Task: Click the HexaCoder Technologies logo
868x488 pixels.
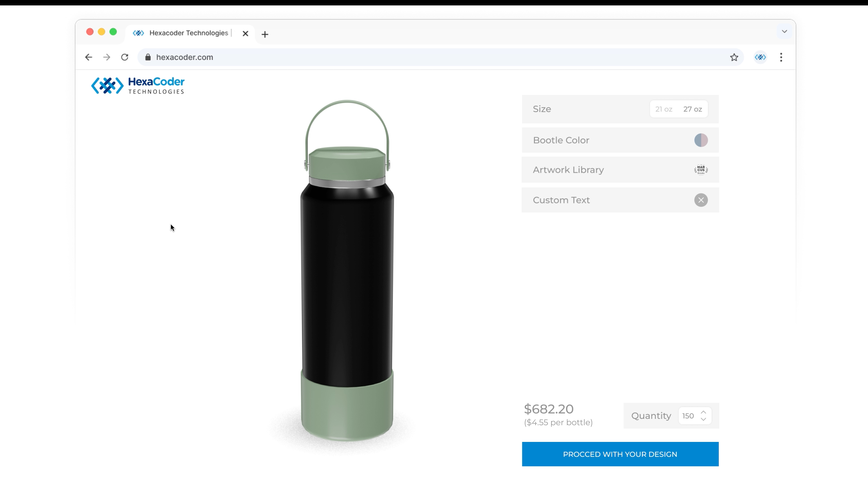Action: (x=138, y=85)
